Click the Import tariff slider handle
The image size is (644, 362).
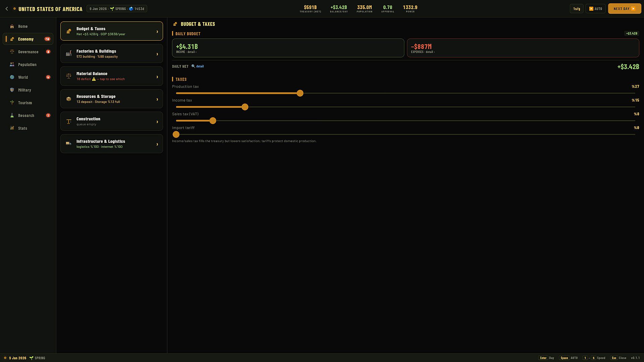click(x=176, y=134)
